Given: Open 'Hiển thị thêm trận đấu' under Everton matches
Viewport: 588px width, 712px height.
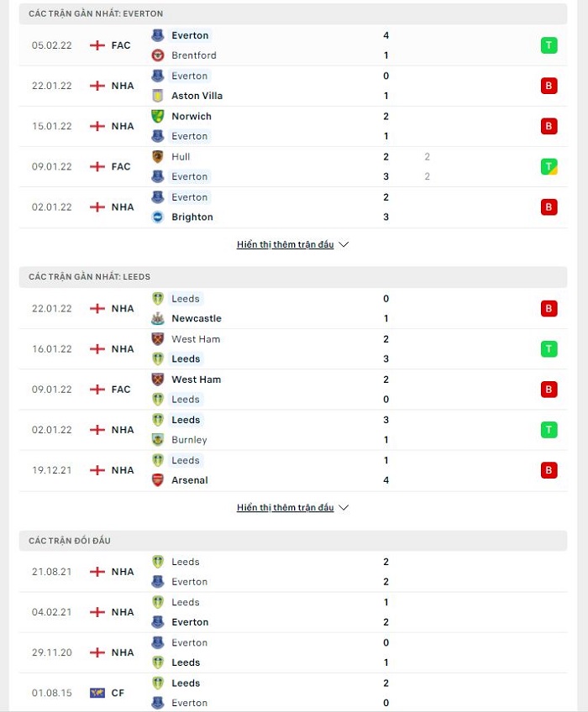Looking at the screenshot, I should coord(286,244).
